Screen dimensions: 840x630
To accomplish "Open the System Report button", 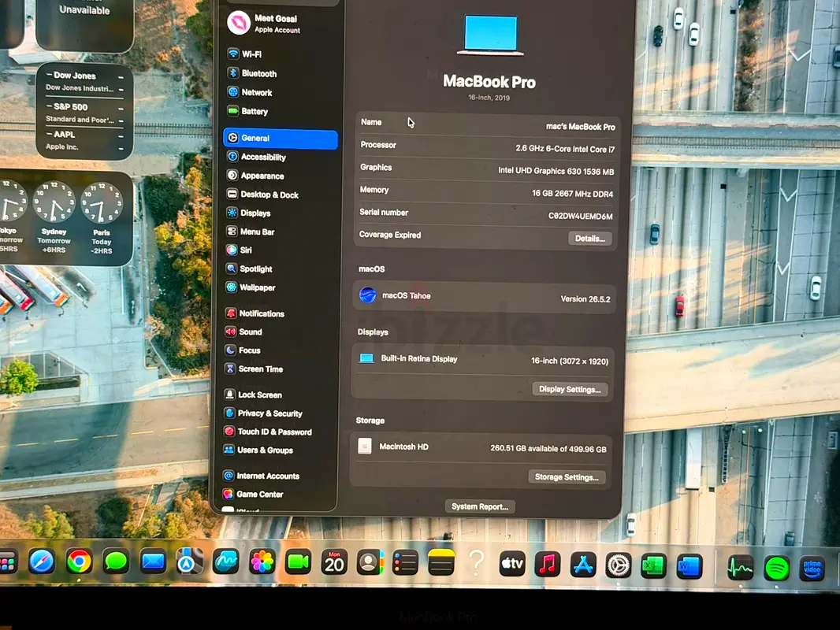I will (x=479, y=506).
